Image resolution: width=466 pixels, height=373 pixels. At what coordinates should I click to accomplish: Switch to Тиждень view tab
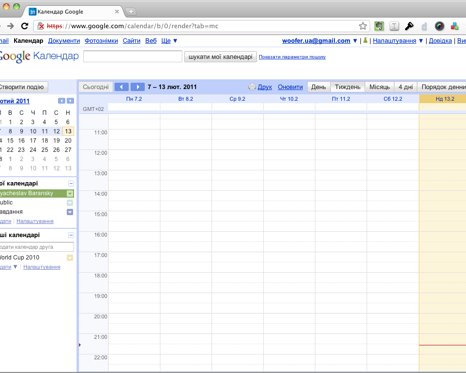click(x=347, y=87)
